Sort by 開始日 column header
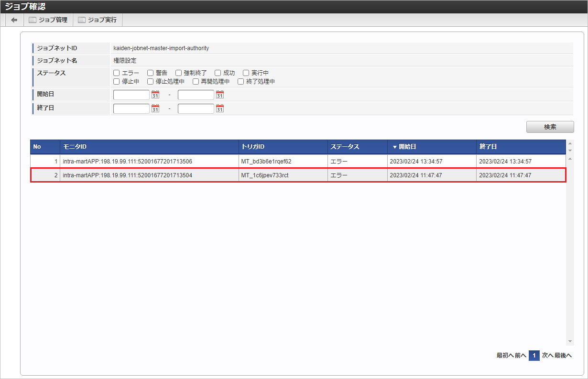 [x=407, y=147]
